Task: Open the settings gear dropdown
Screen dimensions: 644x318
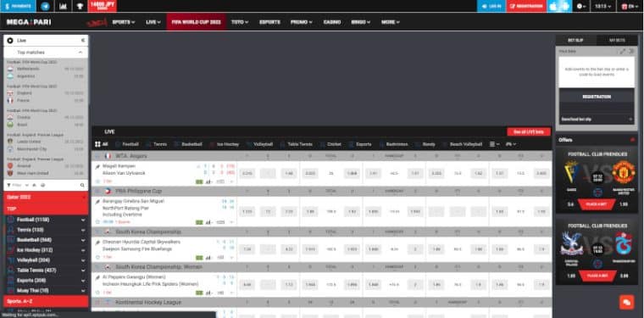Action: (x=581, y=6)
